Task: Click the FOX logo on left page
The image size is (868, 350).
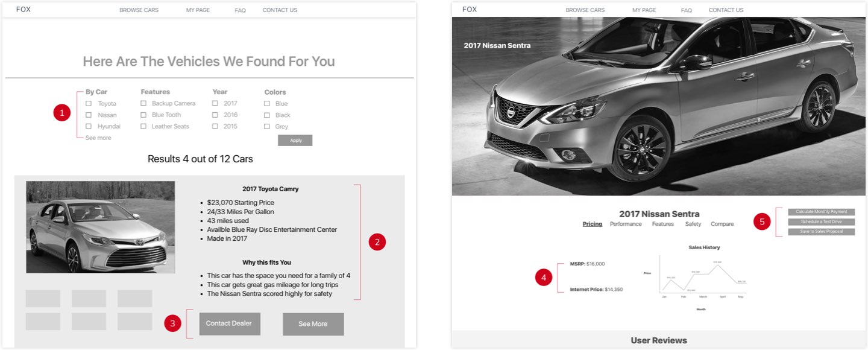Action: click(x=24, y=10)
